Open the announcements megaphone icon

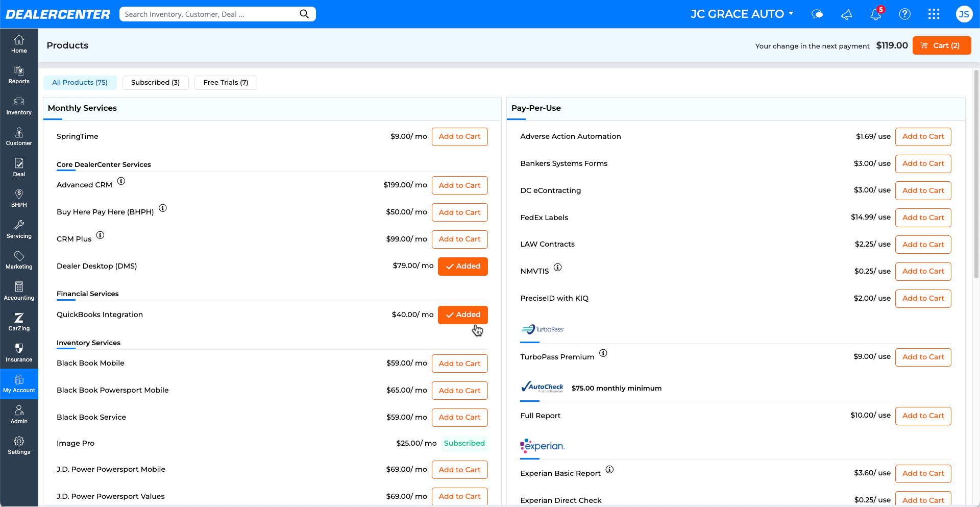[847, 14]
